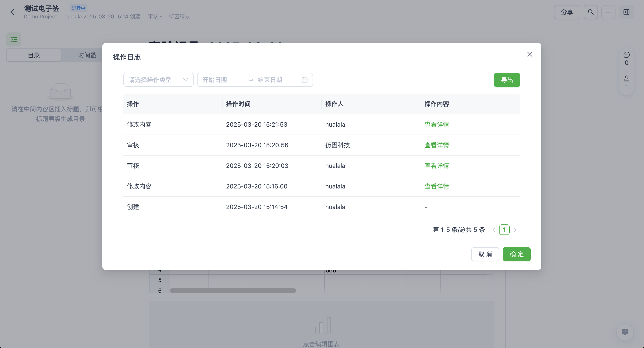This screenshot has width=644, height=348.
Task: Expand the 请选择操作类型 dropdown
Action: [158, 80]
